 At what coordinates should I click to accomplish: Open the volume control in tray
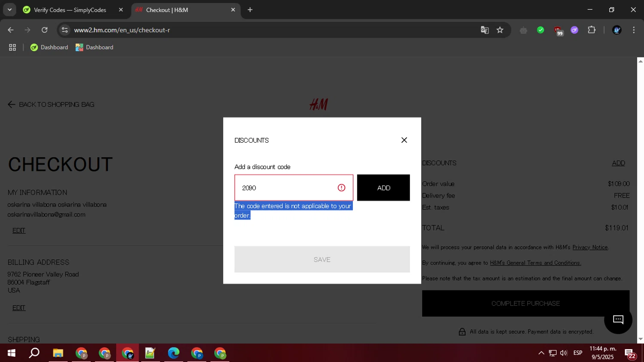(564, 353)
